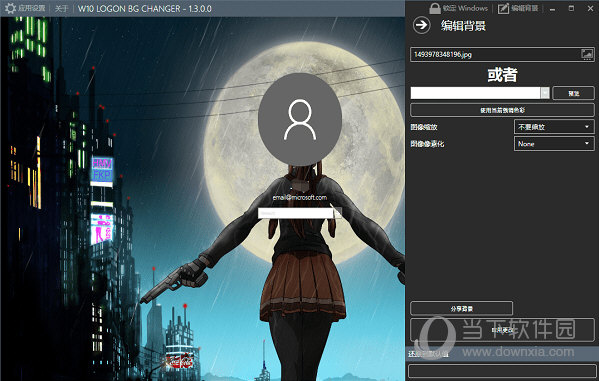Viewport: 599px width, 381px height.
Task: Click the user avatar circle in the preview
Action: [x=300, y=119]
